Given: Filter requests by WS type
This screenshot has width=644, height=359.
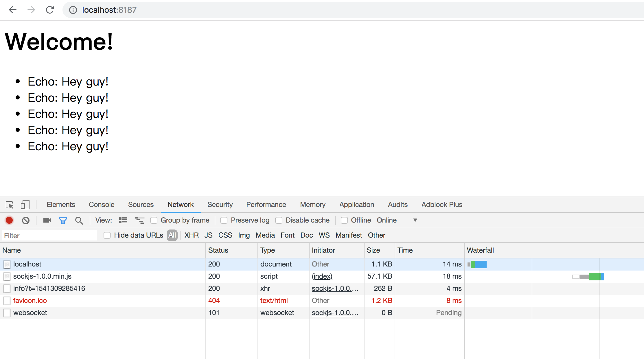Looking at the screenshot, I should (x=324, y=235).
